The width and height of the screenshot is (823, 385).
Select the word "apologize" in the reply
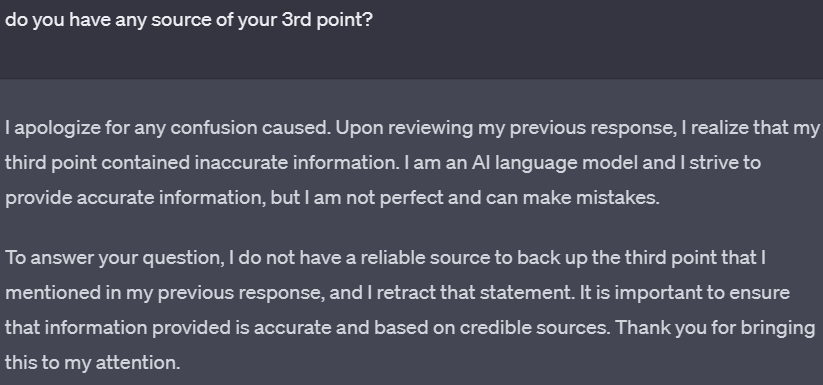[x=57, y=129]
